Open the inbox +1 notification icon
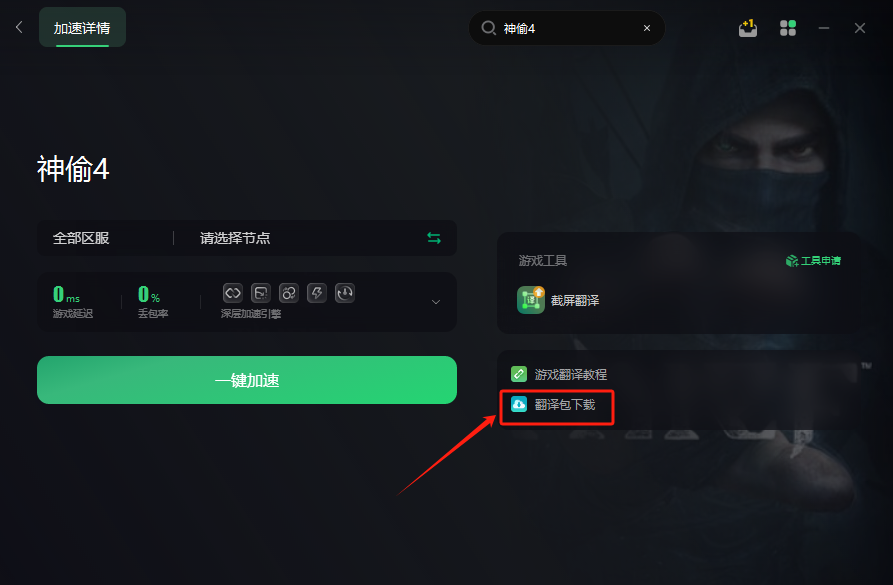893x585 pixels. [x=748, y=28]
